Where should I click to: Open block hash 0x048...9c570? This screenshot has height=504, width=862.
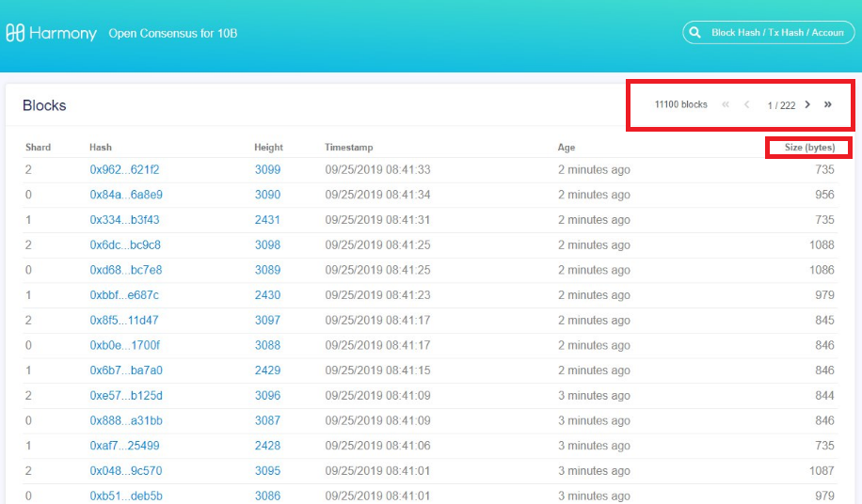[x=126, y=471]
